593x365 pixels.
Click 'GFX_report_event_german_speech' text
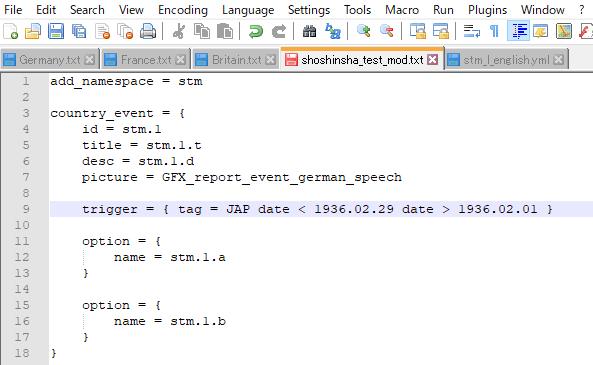282,177
